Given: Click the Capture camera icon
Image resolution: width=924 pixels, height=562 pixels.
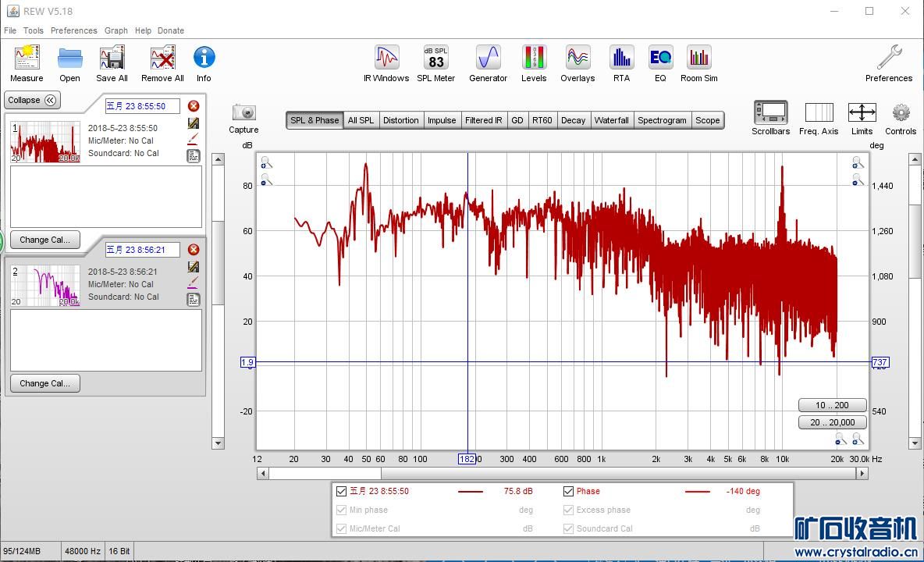Looking at the screenshot, I should (x=243, y=114).
